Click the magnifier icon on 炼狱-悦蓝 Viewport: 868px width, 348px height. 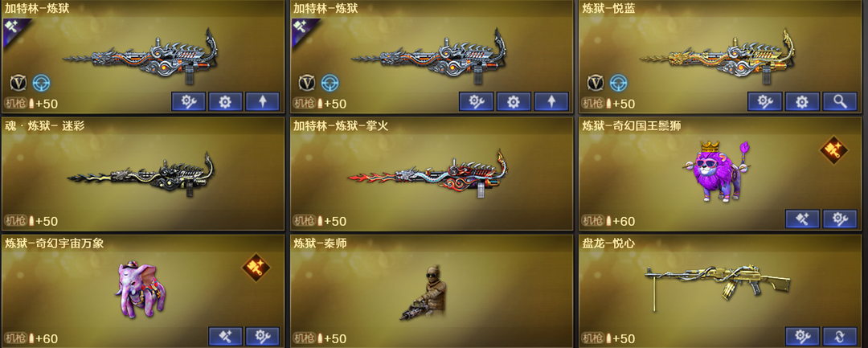pos(840,102)
